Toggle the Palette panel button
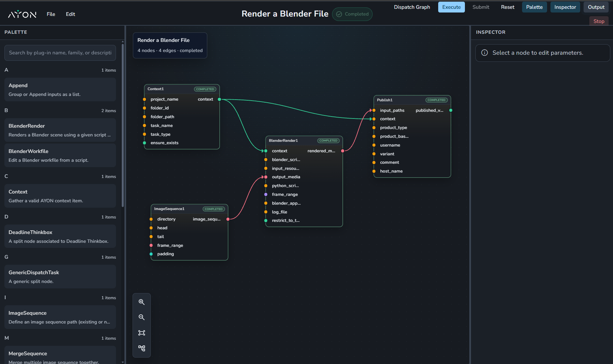 point(534,7)
